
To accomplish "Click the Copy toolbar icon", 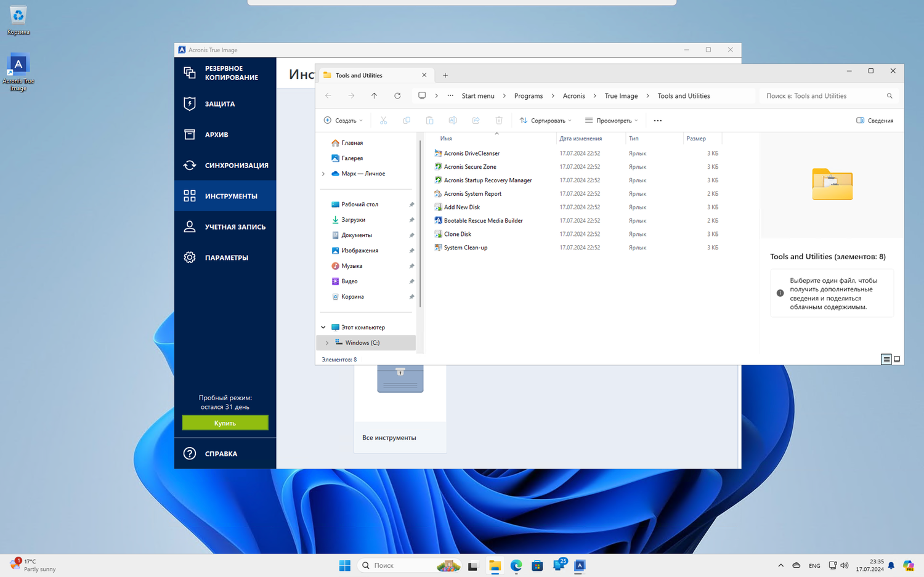I will pos(407,121).
